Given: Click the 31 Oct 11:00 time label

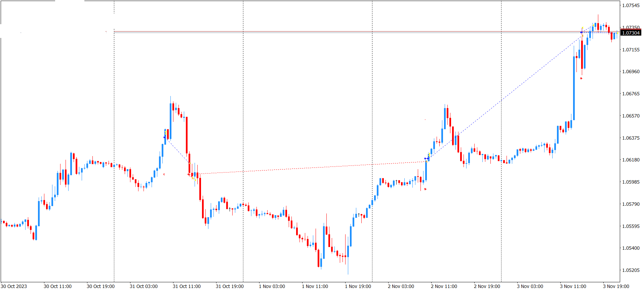Looking at the screenshot, I should (x=187, y=286).
